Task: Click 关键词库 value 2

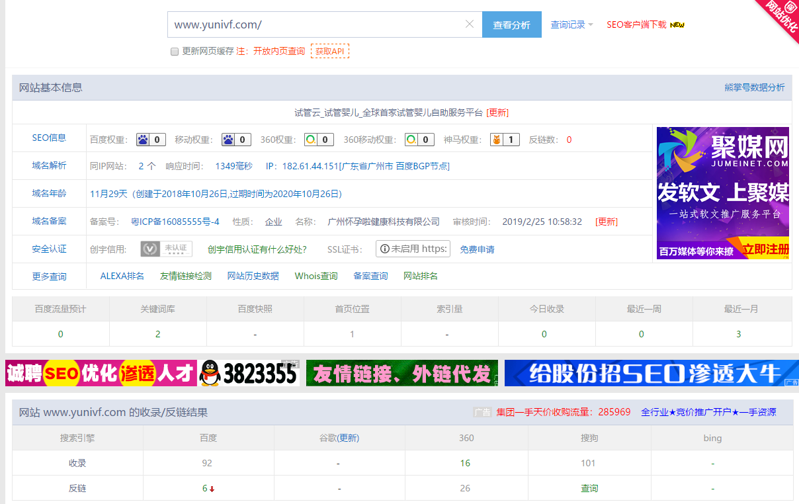Action: click(x=157, y=334)
